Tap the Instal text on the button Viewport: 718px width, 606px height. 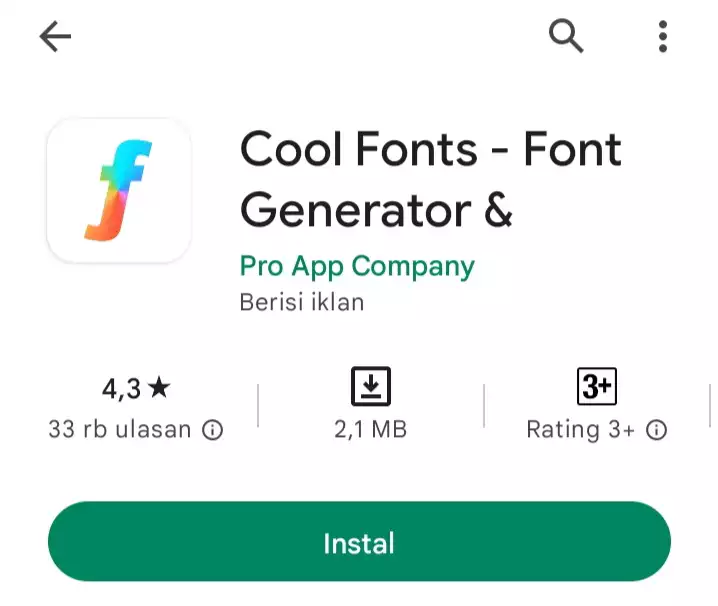tap(359, 543)
